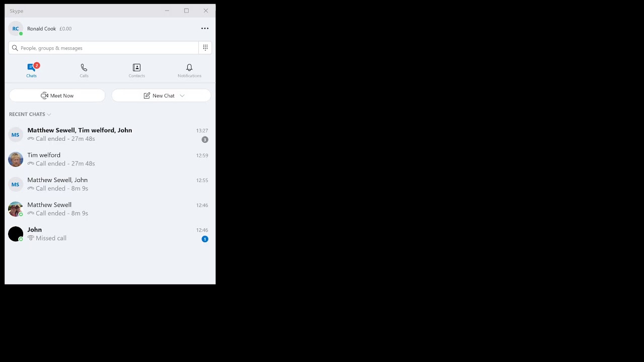Open Tim welford's avatar photo
Viewport: 644px width, 362px height.
pyautogui.click(x=16, y=159)
